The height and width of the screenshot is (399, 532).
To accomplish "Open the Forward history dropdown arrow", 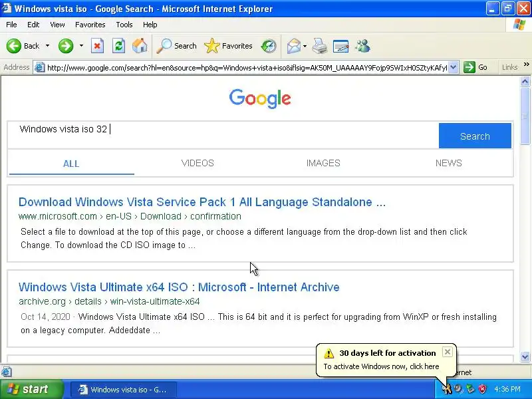I will click(81, 46).
